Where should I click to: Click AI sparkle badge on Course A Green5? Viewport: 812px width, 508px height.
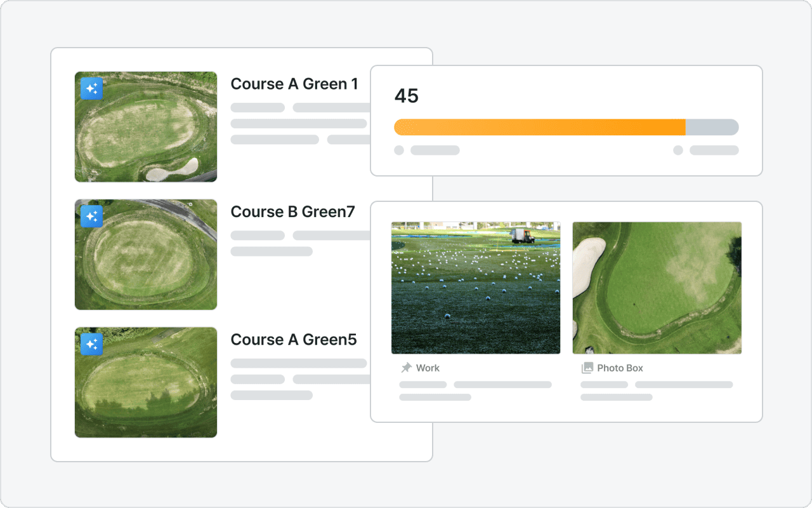pyautogui.click(x=91, y=344)
